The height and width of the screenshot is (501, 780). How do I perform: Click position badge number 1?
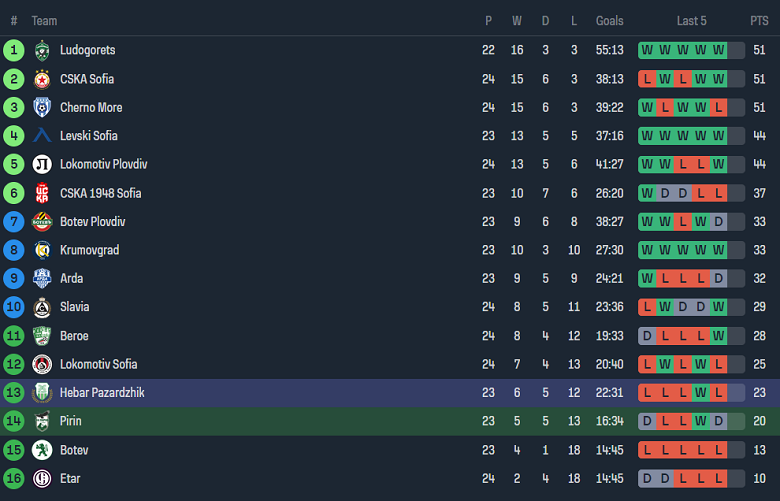[x=14, y=50]
